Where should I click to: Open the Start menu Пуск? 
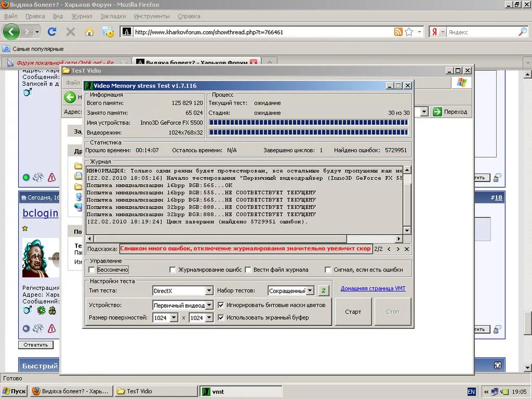tap(14, 391)
